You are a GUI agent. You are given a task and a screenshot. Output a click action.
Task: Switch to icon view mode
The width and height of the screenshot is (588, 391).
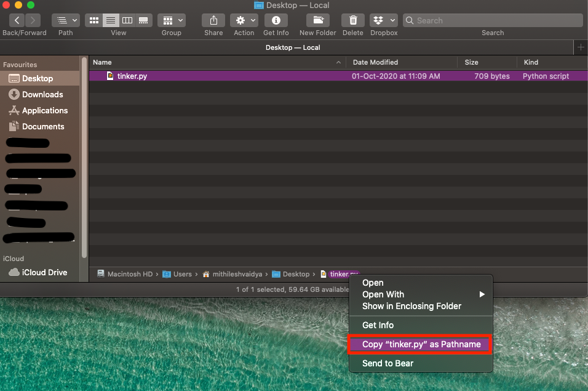pyautogui.click(x=94, y=20)
